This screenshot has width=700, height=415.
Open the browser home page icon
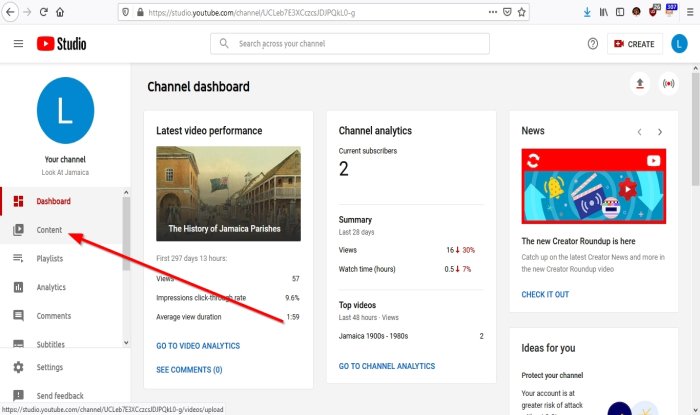tap(60, 12)
